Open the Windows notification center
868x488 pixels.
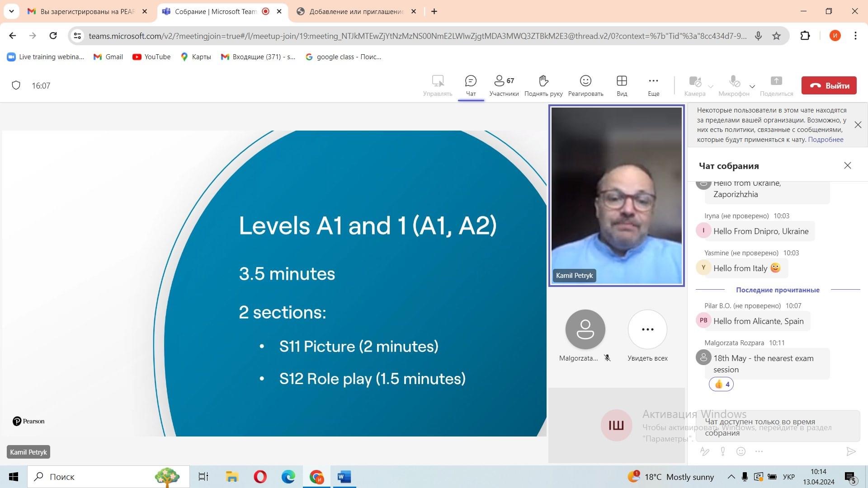pos(850,477)
